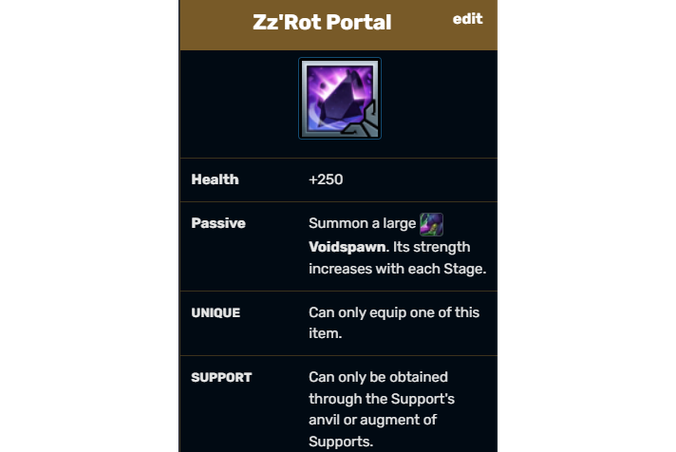Click the brown header bar left of title
The width and height of the screenshot is (676, 452).
click(216, 25)
